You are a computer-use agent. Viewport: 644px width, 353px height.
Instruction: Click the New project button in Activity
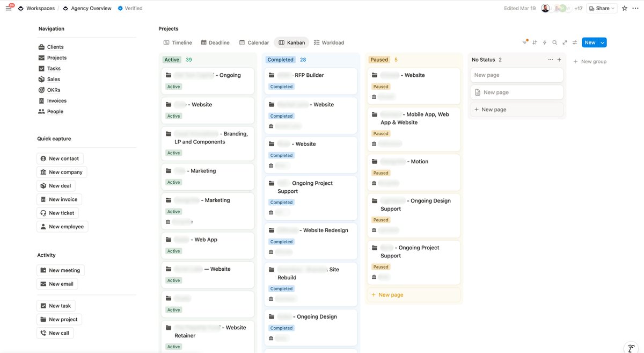(59, 320)
